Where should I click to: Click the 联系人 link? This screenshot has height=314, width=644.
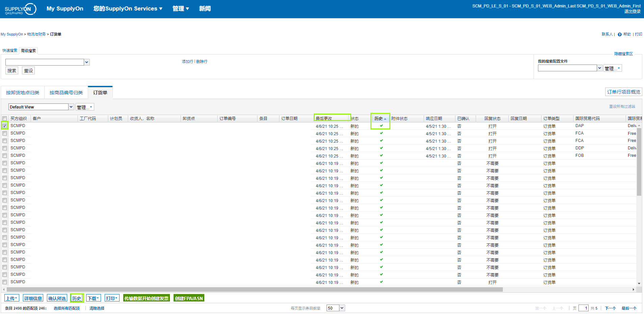coord(607,34)
